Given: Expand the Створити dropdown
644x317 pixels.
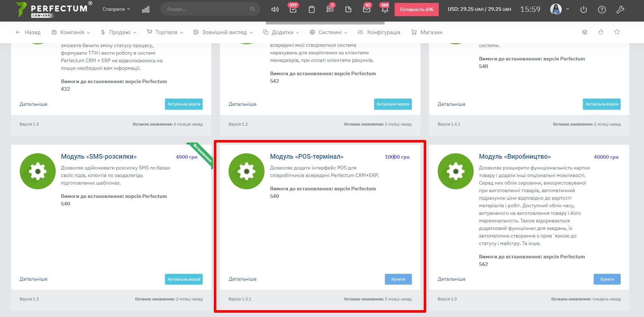Looking at the screenshot, I should coord(116,9).
